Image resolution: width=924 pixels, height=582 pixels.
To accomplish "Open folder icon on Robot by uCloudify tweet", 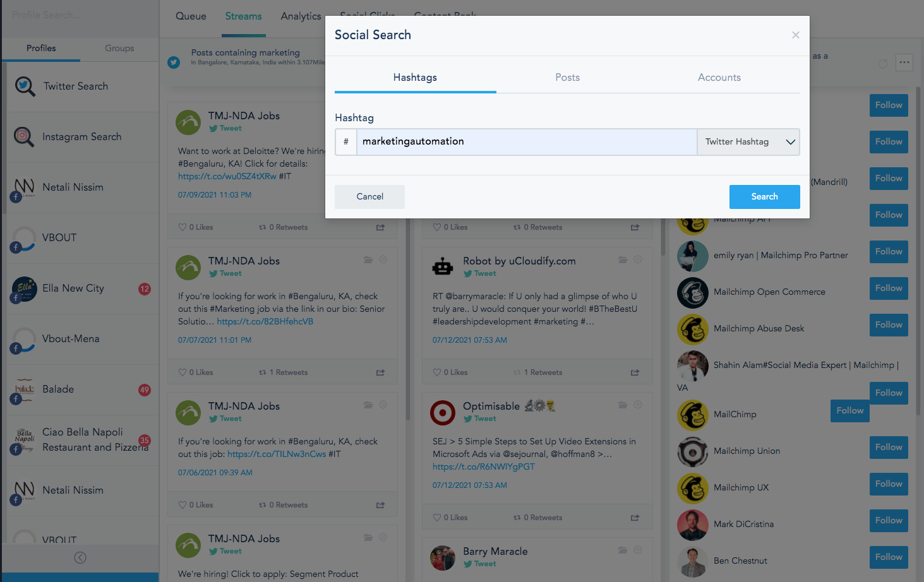I will point(623,259).
